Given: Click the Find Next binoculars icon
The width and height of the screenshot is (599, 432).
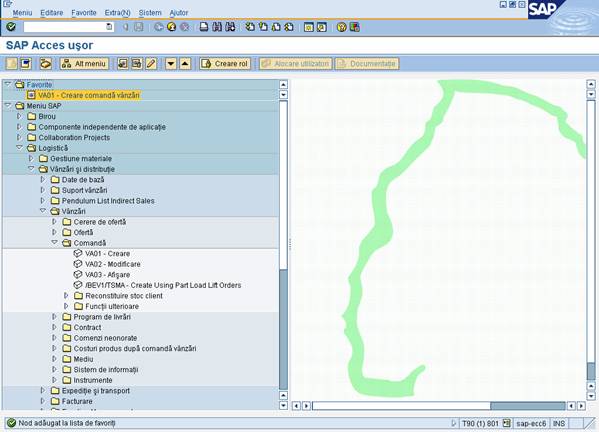Looking at the screenshot, I should click(230, 27).
